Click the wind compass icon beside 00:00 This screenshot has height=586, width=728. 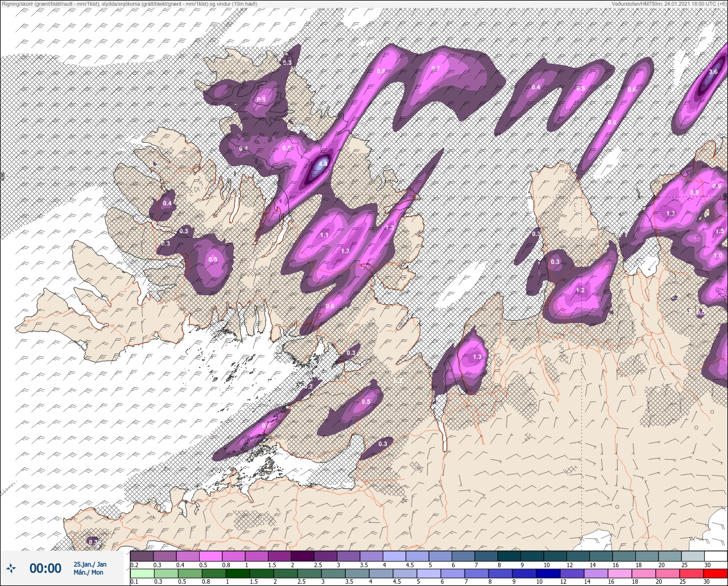11,568
